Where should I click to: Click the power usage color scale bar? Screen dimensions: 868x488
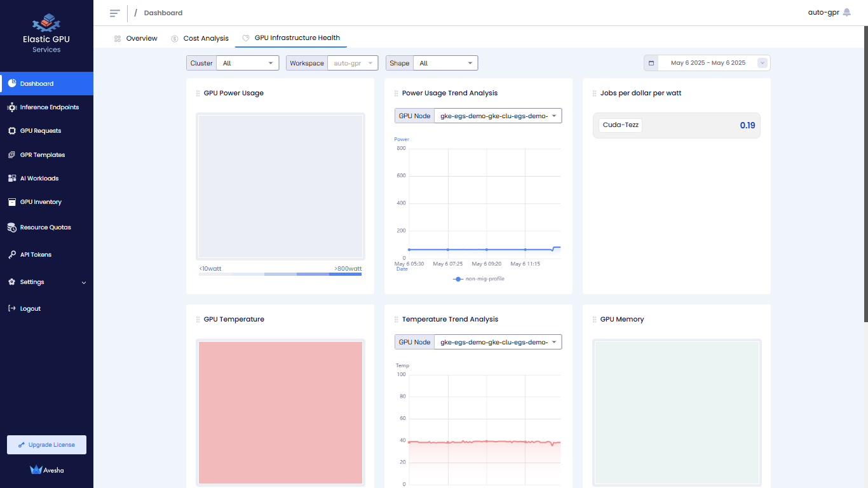(280, 274)
